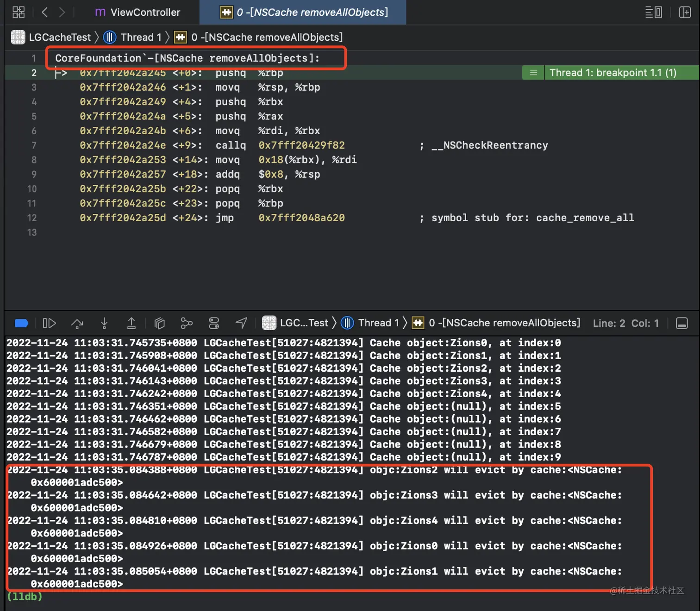Open the related items grid menu

19,12
